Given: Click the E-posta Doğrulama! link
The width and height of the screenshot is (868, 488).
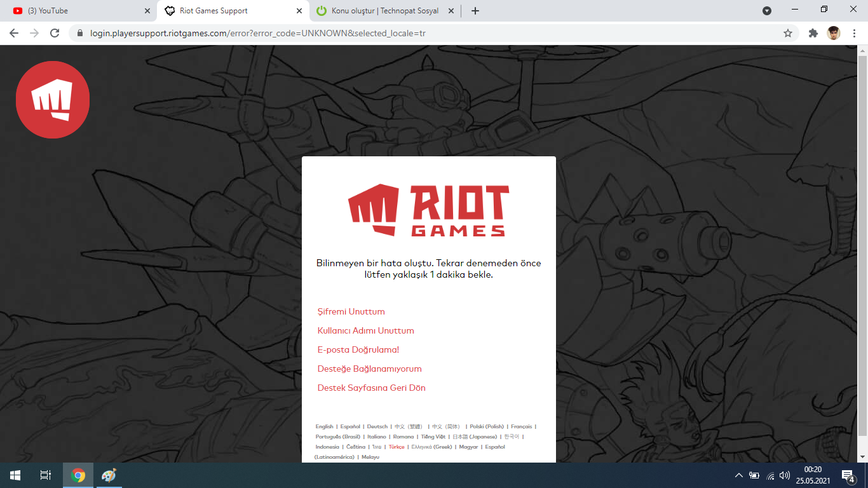Looking at the screenshot, I should (358, 350).
